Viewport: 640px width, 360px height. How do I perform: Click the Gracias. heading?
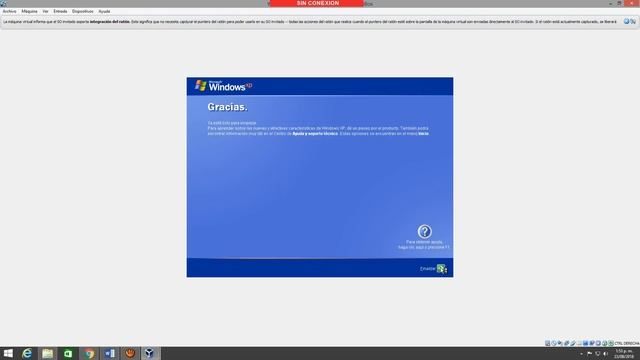pos(227,107)
